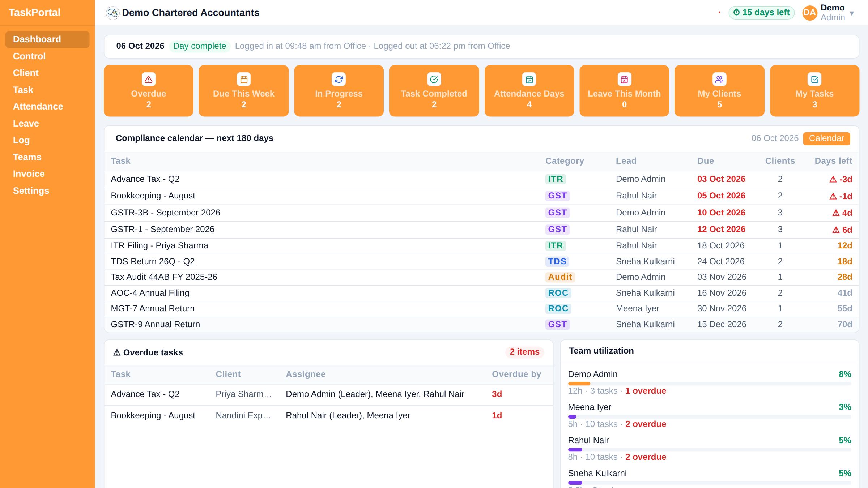Go to Control in the sidebar

point(47,56)
